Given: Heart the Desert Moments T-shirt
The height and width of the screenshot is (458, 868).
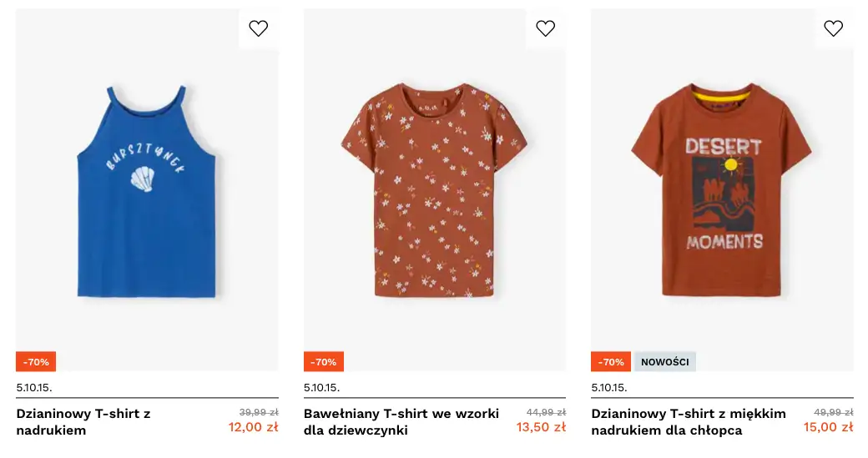Looking at the screenshot, I should click(833, 28).
